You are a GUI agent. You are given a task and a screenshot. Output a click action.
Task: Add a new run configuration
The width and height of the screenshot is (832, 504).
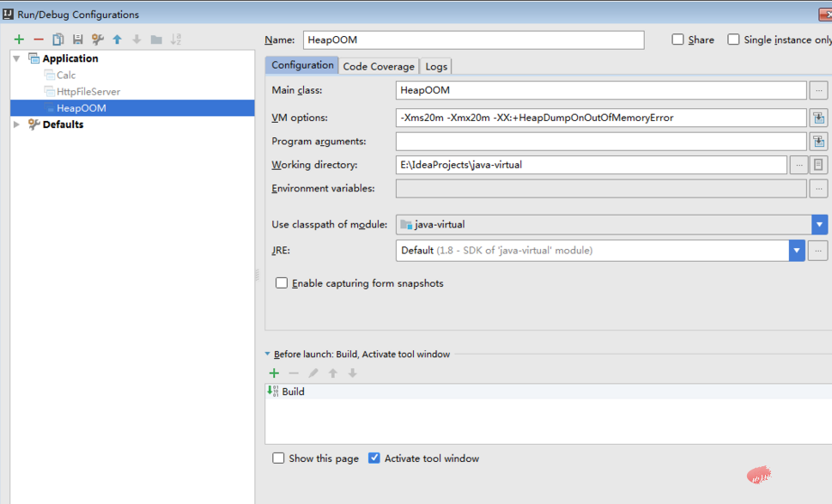pyautogui.click(x=19, y=39)
